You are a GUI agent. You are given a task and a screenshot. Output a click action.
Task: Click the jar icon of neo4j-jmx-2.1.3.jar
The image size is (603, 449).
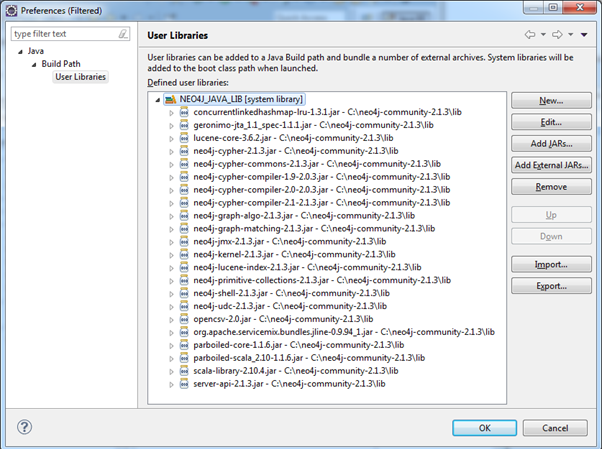point(184,241)
